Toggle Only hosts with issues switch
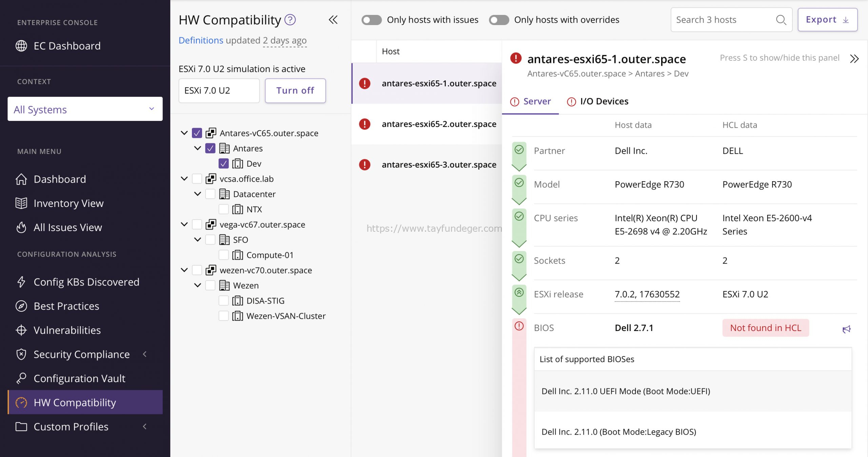Image resolution: width=868 pixels, height=457 pixels. pyautogui.click(x=371, y=20)
